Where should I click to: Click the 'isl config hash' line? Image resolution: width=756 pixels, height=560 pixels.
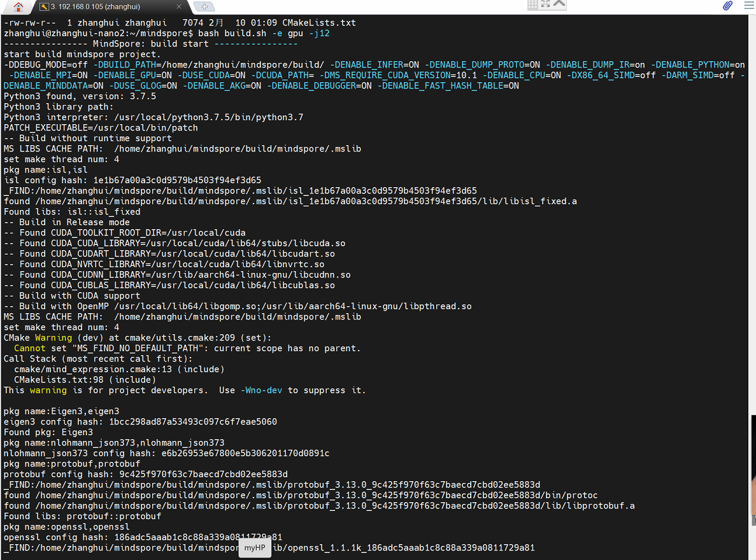(132, 180)
